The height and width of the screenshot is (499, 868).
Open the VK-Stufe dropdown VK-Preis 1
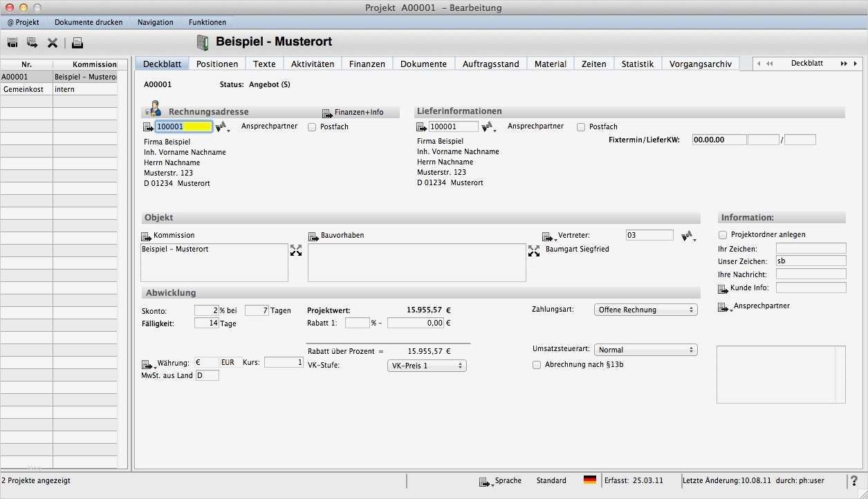[427, 366]
